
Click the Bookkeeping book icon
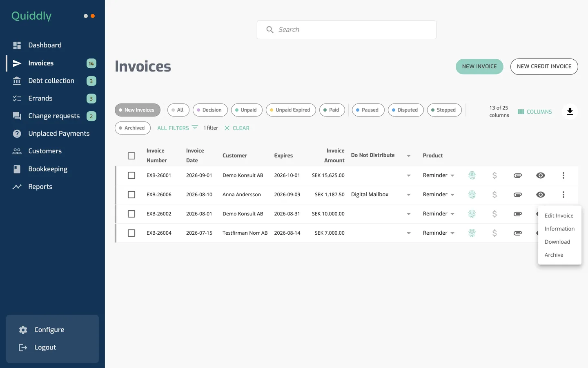[x=17, y=169]
